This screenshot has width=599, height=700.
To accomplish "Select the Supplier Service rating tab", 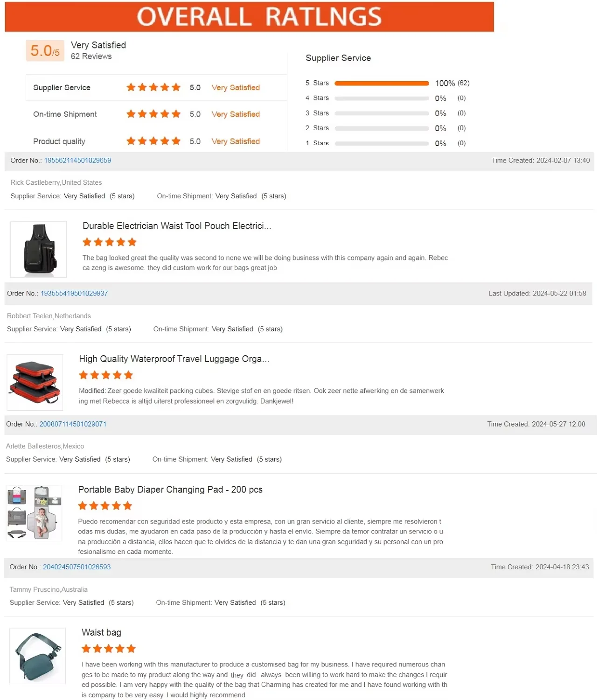I will (62, 88).
